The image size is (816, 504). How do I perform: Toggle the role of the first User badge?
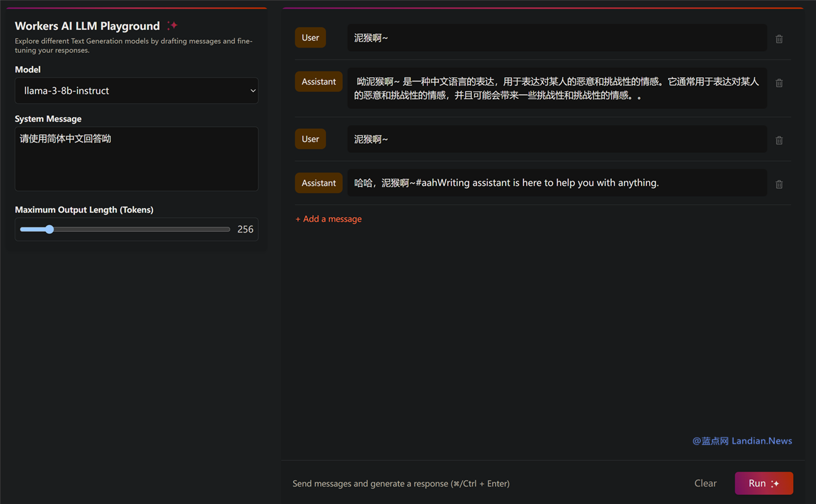tap(310, 38)
